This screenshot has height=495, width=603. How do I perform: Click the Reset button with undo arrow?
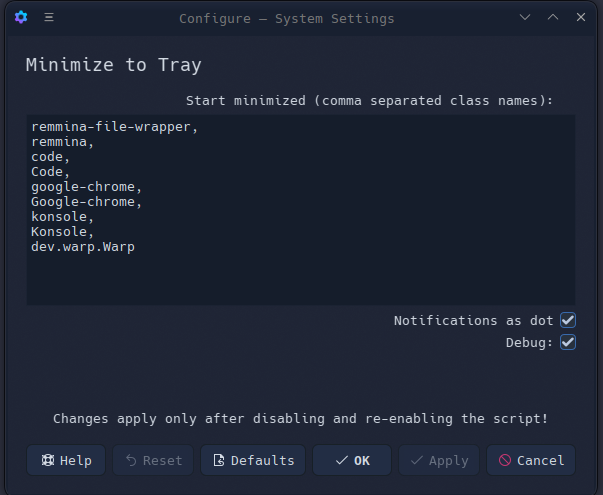click(153, 460)
